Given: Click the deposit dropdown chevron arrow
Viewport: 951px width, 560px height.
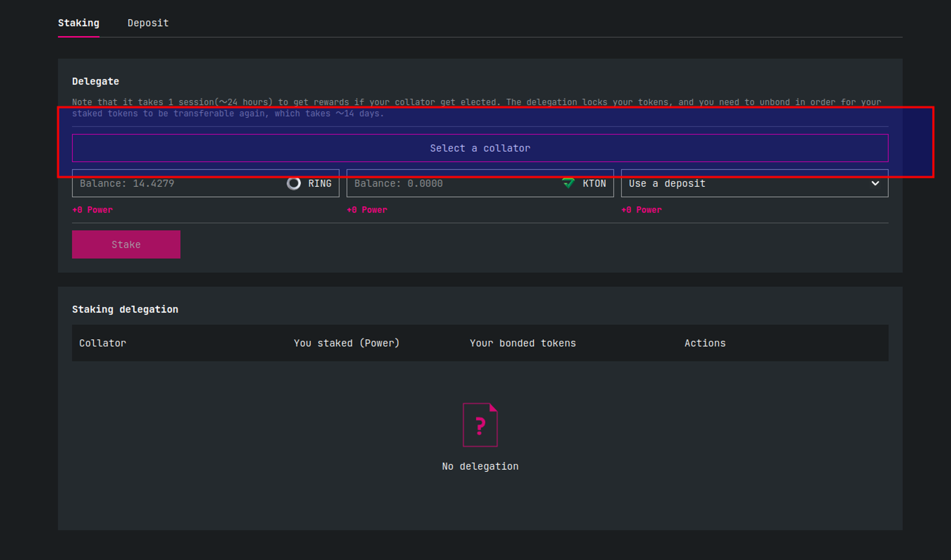Looking at the screenshot, I should point(875,183).
